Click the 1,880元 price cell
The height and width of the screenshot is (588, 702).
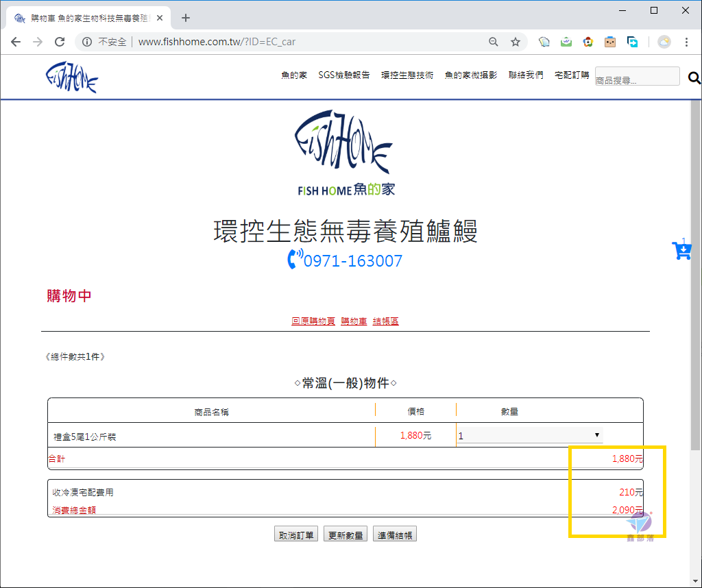[415, 435]
